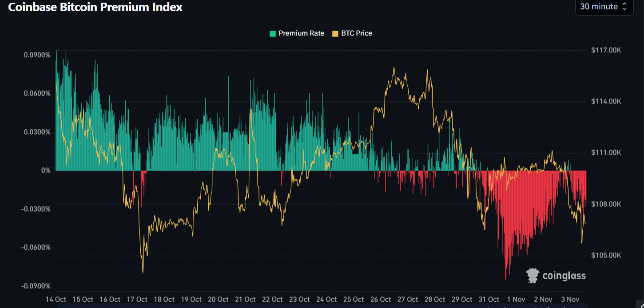The width and height of the screenshot is (644, 308).
Task: Toggle the BTC Price line visibility
Action: pyautogui.click(x=352, y=33)
